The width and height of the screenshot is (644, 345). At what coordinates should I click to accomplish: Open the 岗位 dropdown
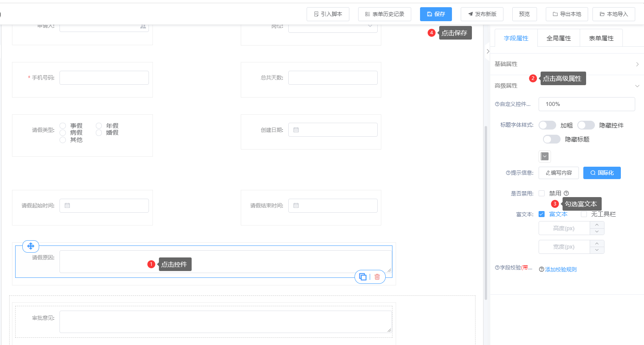(x=370, y=26)
